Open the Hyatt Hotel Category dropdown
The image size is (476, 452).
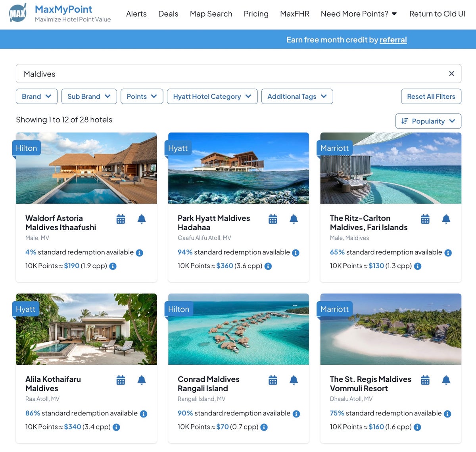[x=212, y=96]
